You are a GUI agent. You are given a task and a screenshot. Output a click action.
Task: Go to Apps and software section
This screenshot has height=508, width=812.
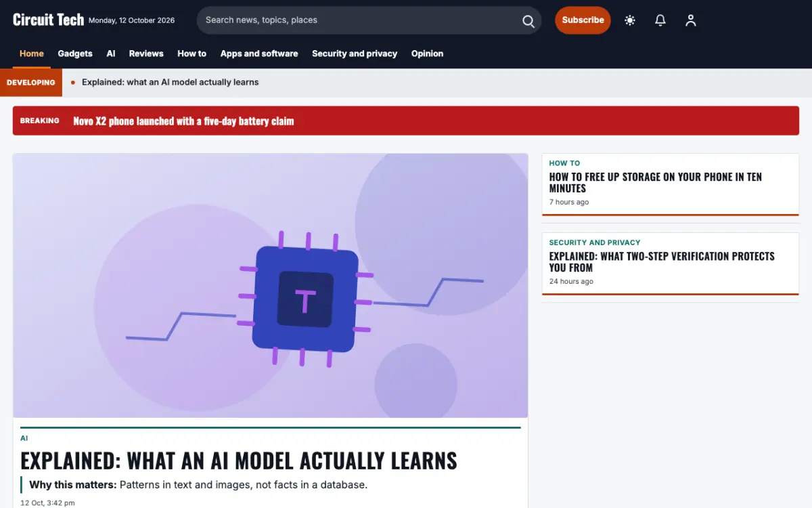[x=259, y=54]
